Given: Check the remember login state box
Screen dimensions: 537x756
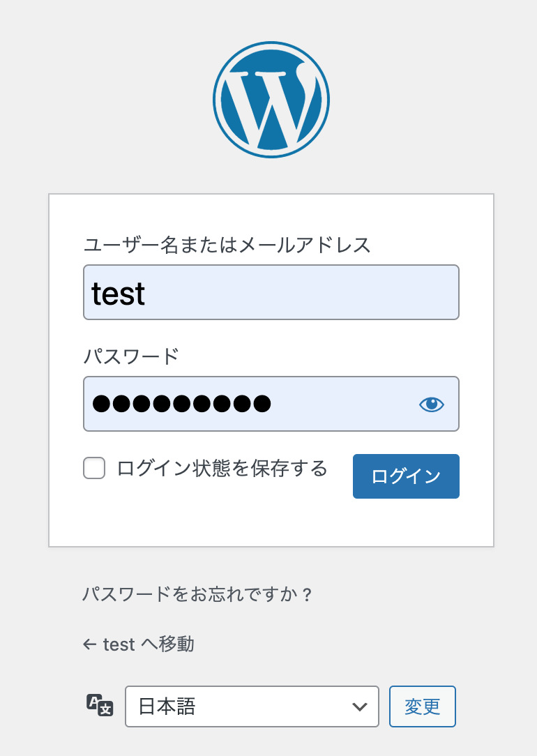Looking at the screenshot, I should [x=93, y=469].
